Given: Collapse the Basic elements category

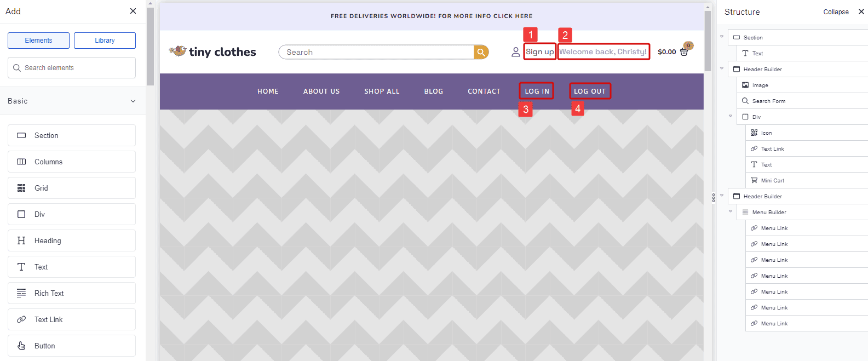Looking at the screenshot, I should 133,101.
